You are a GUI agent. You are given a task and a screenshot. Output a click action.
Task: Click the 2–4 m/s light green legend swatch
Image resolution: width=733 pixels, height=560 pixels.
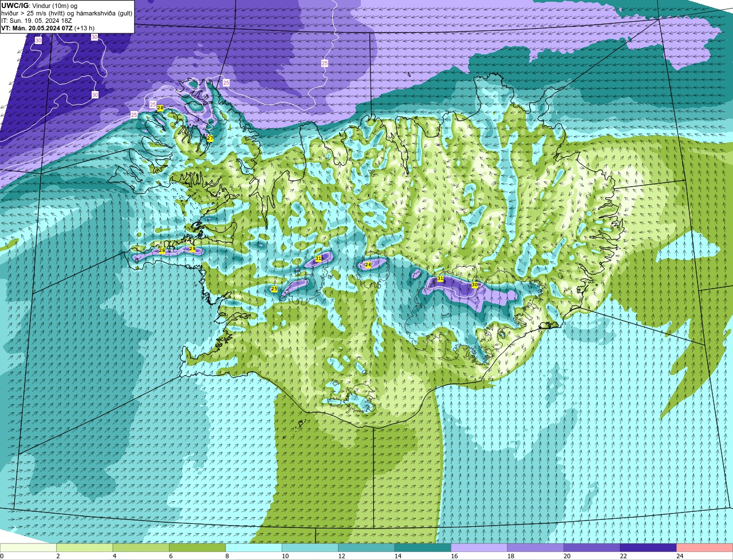pos(85,547)
